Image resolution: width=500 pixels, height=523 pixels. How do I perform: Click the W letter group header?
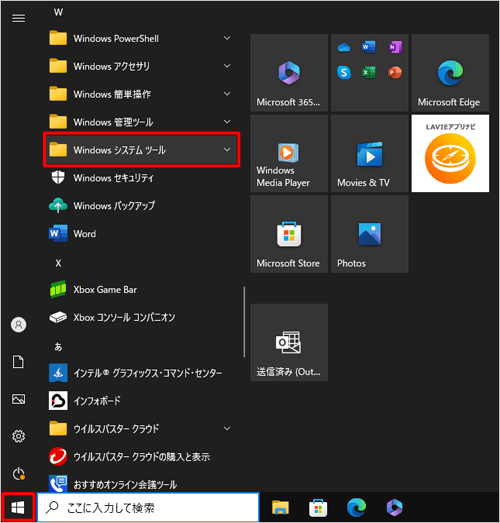point(58,12)
